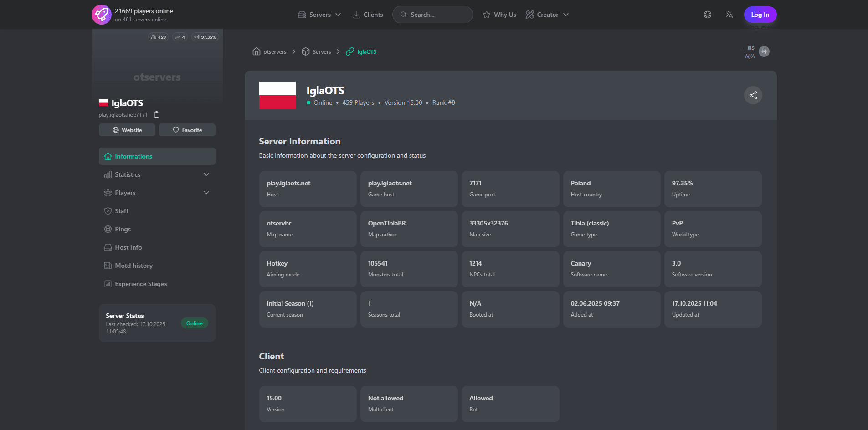
Task: Click the download icon beside Clients
Action: [x=356, y=15]
